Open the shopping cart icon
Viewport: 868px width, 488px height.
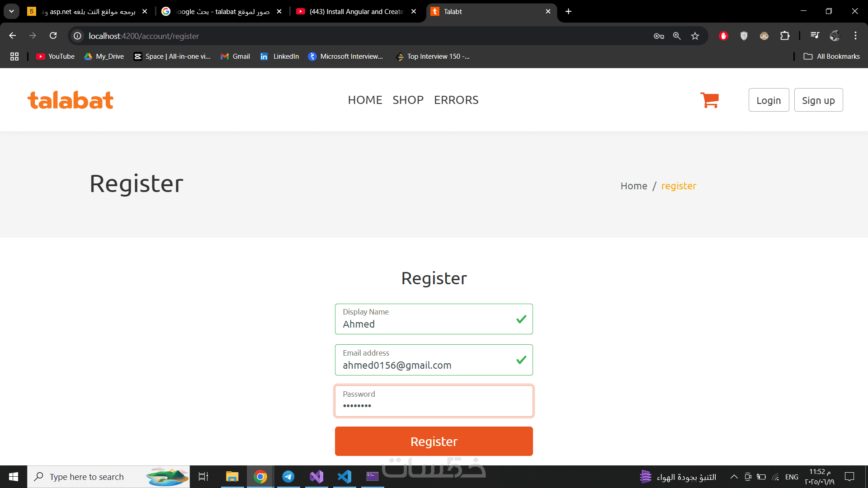click(x=709, y=100)
